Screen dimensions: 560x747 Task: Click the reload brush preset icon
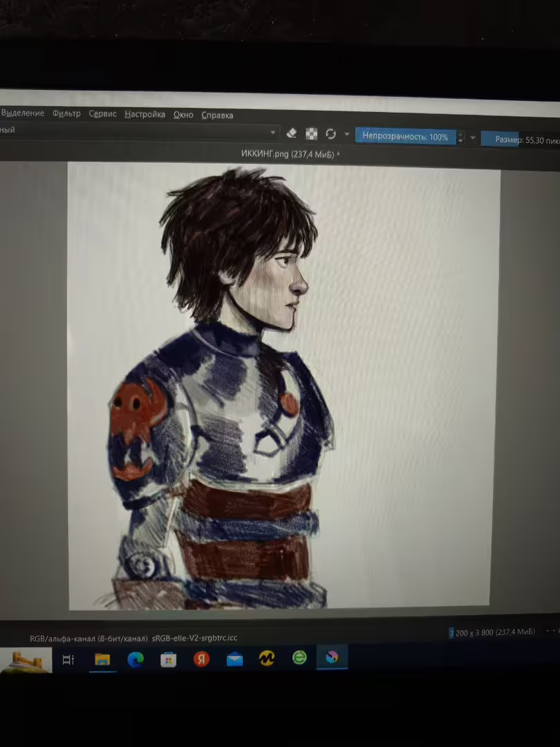tap(330, 134)
